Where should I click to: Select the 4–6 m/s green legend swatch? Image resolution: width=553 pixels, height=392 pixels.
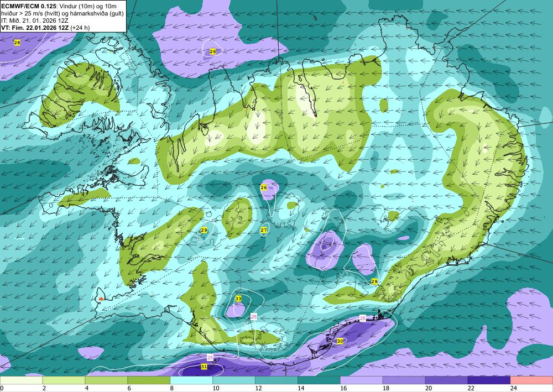106,380
